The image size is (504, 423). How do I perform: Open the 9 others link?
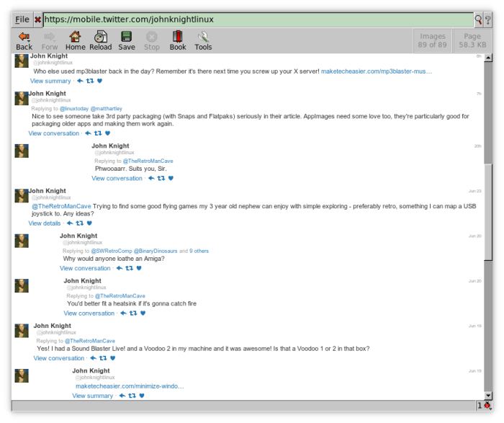[x=199, y=251]
